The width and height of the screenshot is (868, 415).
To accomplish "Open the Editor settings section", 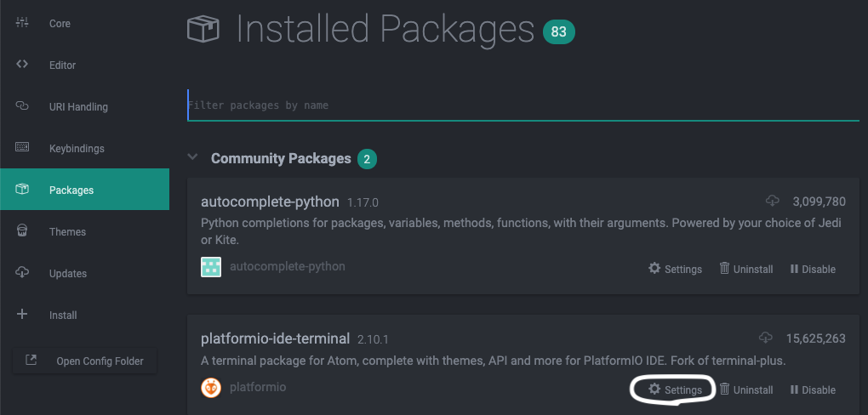I will (84, 65).
